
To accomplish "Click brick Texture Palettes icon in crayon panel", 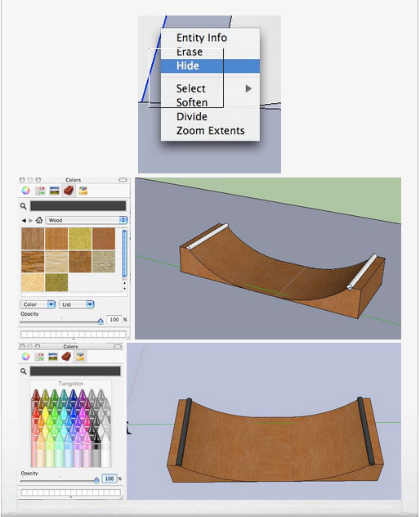I will pos(66,357).
